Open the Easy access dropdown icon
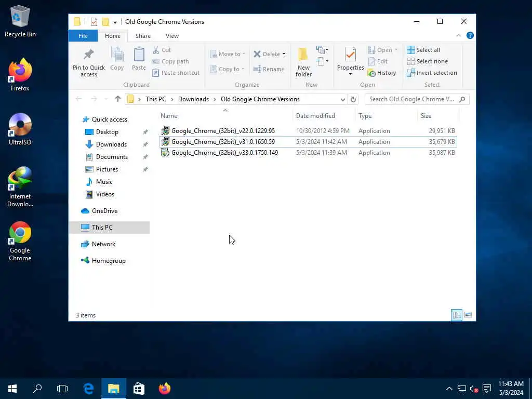The height and width of the screenshot is (399, 532). coord(322,61)
